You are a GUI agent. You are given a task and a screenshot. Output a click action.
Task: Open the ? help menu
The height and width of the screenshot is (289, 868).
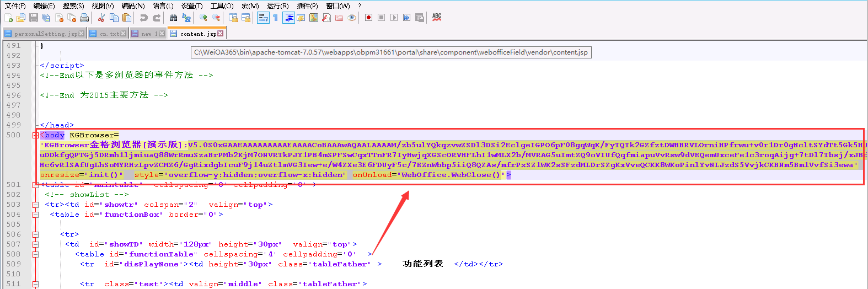[360, 6]
